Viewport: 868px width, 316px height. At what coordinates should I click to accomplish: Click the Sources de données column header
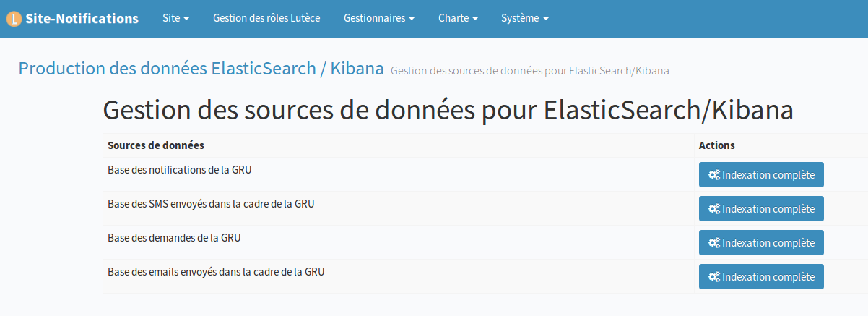coord(156,145)
